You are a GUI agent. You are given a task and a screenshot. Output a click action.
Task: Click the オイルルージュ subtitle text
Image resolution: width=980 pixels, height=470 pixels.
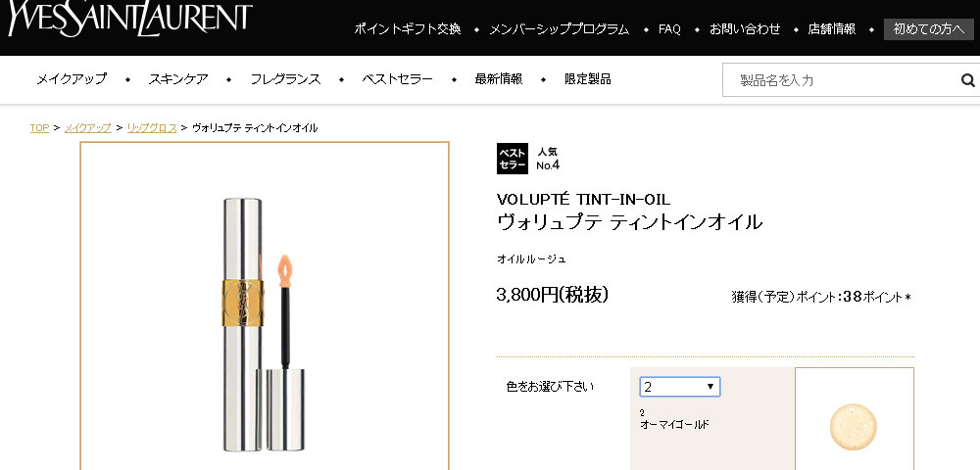(x=531, y=259)
